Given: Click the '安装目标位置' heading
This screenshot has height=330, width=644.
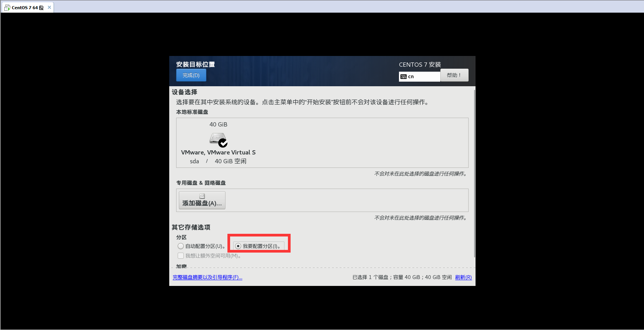Looking at the screenshot, I should (x=196, y=64).
